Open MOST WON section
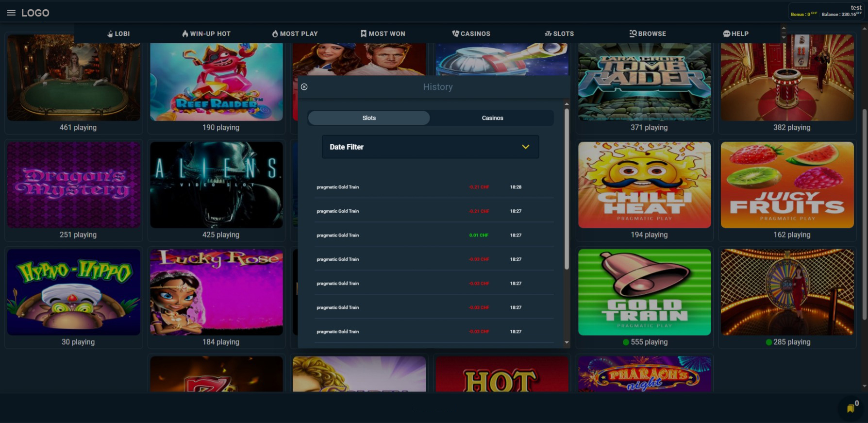Viewport: 868px width, 423px height. [x=383, y=34]
